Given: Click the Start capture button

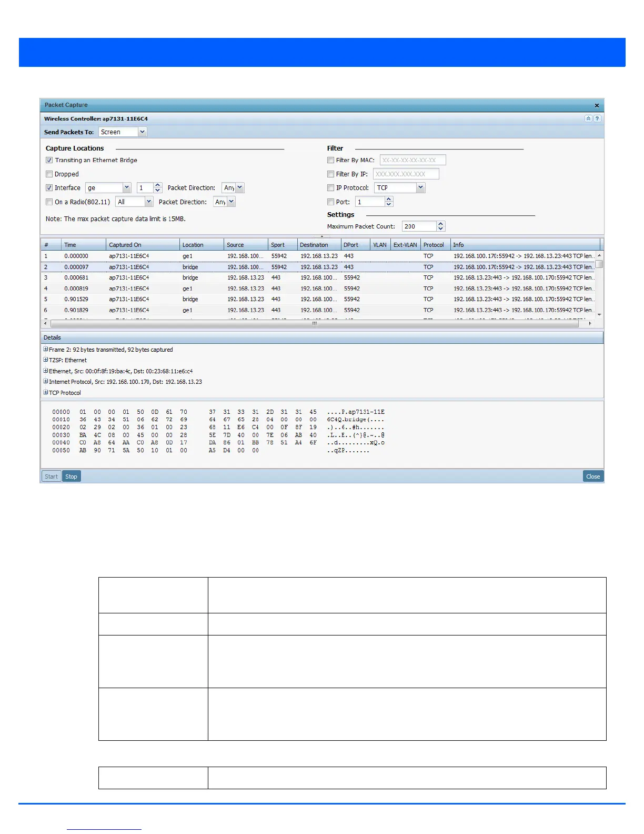Looking at the screenshot, I should coord(52,476).
